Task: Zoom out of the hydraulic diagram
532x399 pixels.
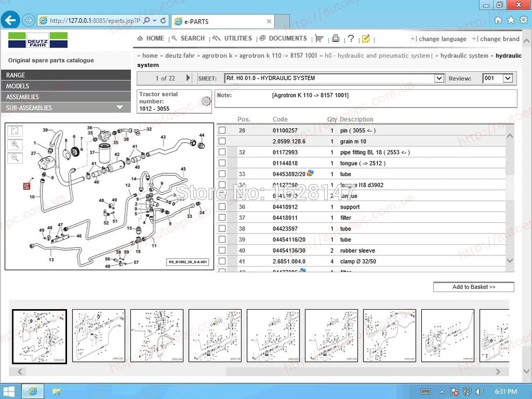Action: tap(15, 158)
